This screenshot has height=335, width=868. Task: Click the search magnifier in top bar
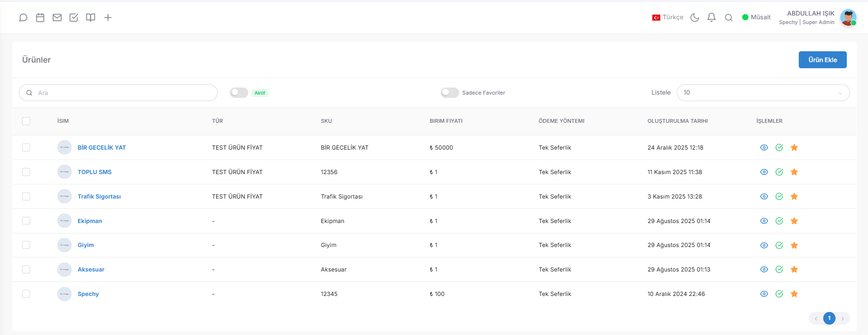(x=729, y=18)
